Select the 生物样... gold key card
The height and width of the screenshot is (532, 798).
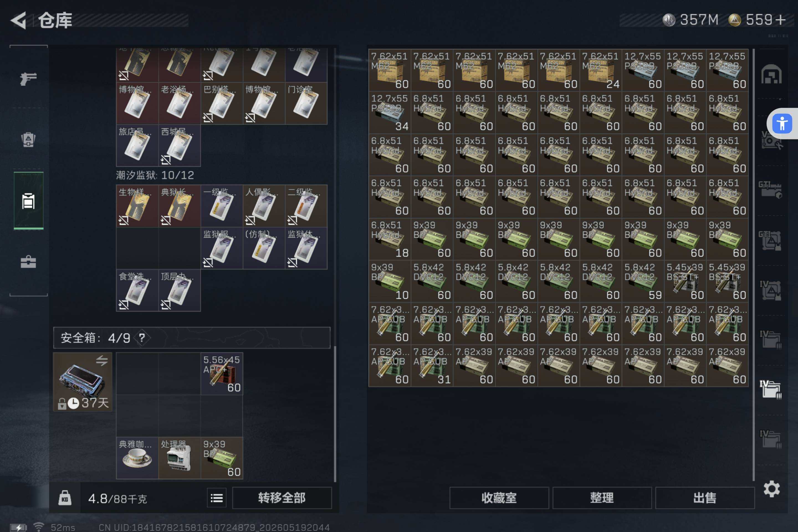pos(137,206)
